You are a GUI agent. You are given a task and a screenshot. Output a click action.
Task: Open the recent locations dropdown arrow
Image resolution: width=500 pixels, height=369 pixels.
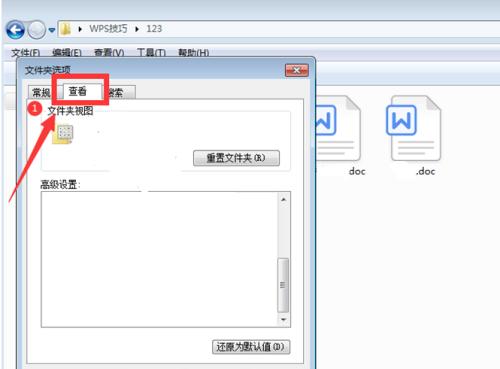[x=52, y=30]
